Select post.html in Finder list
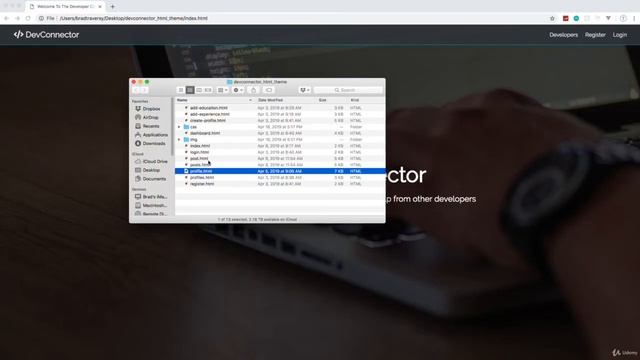 (x=280, y=159)
